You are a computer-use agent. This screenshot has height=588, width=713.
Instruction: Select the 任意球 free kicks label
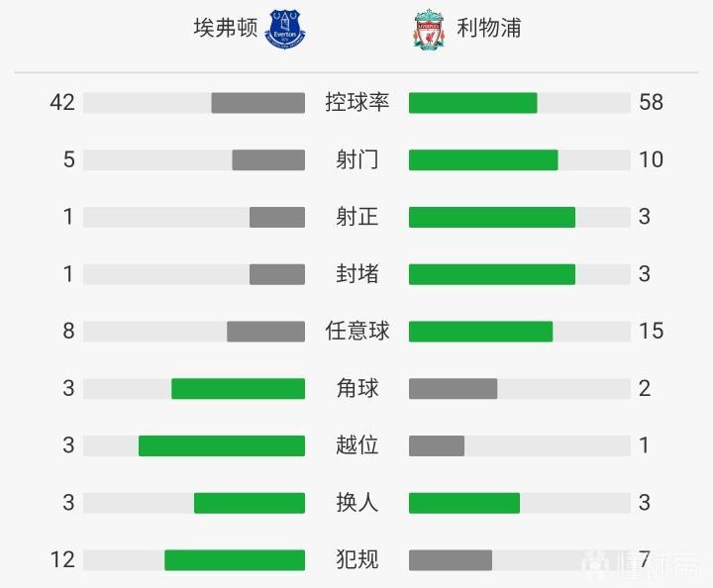[356, 331]
